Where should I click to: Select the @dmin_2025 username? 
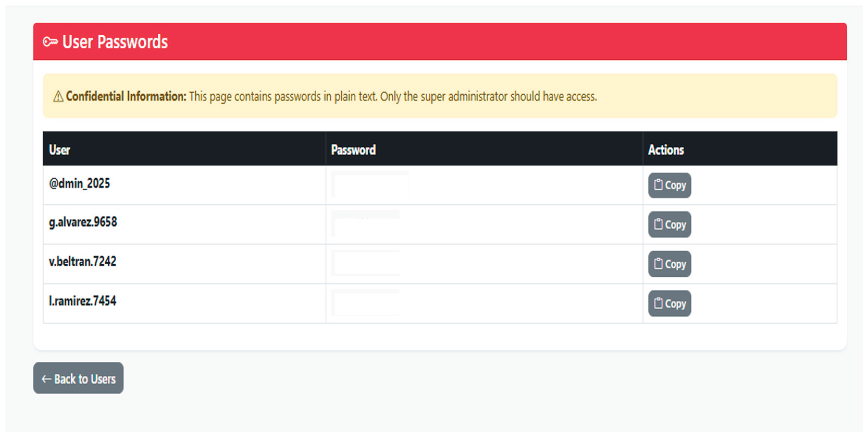coord(79,184)
